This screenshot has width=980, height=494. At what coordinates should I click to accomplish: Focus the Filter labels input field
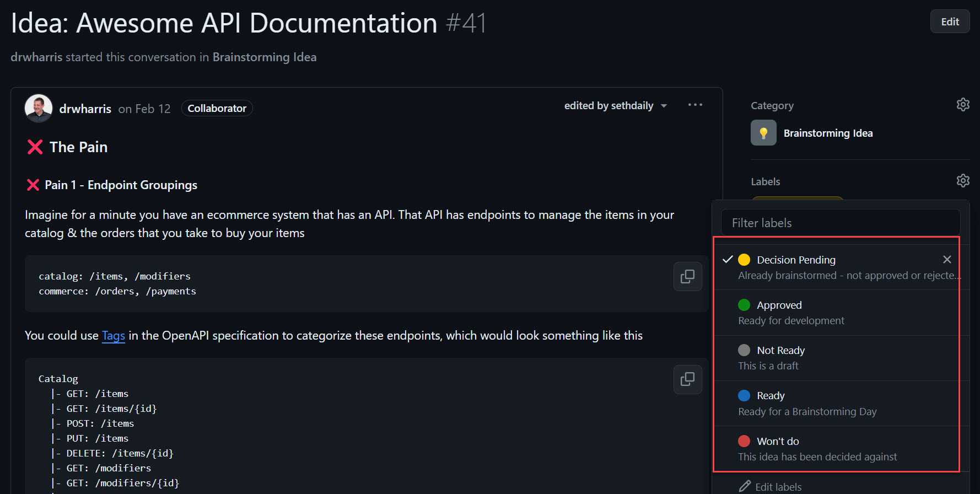click(840, 223)
